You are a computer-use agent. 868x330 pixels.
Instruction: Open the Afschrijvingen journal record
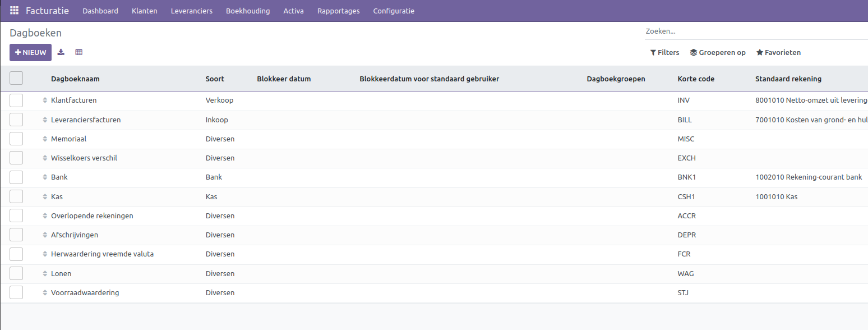pyautogui.click(x=75, y=235)
